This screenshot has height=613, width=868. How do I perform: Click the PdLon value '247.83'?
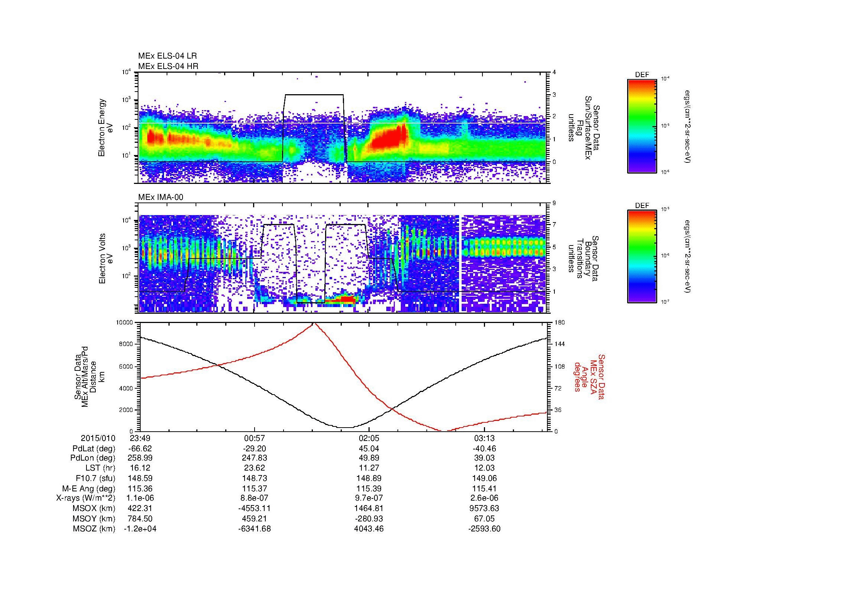click(255, 458)
